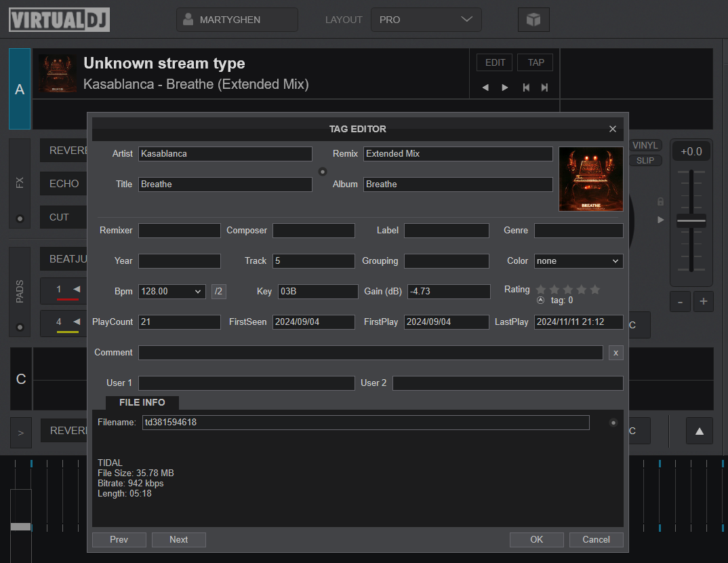Select the ECHO effect slot
This screenshot has height=563, width=728.
pyautogui.click(x=64, y=184)
